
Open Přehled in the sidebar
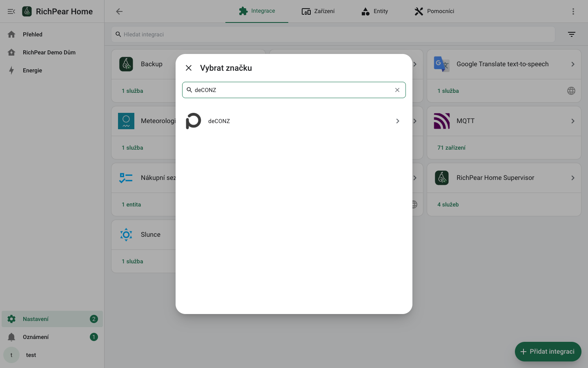point(52,34)
